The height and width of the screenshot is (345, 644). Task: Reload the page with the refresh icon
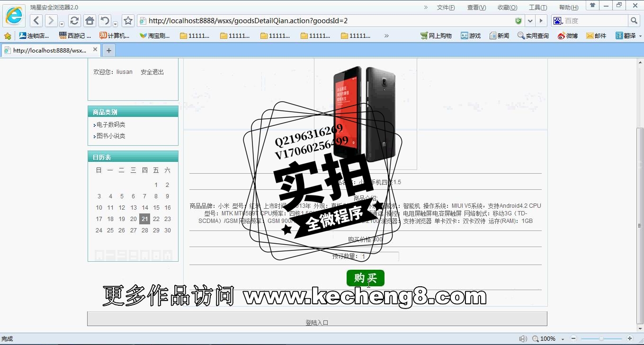point(74,21)
